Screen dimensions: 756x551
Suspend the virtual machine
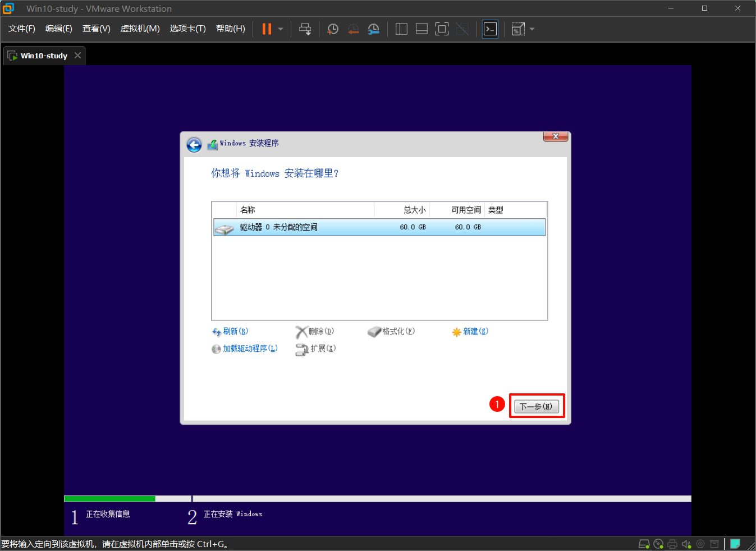(x=265, y=29)
